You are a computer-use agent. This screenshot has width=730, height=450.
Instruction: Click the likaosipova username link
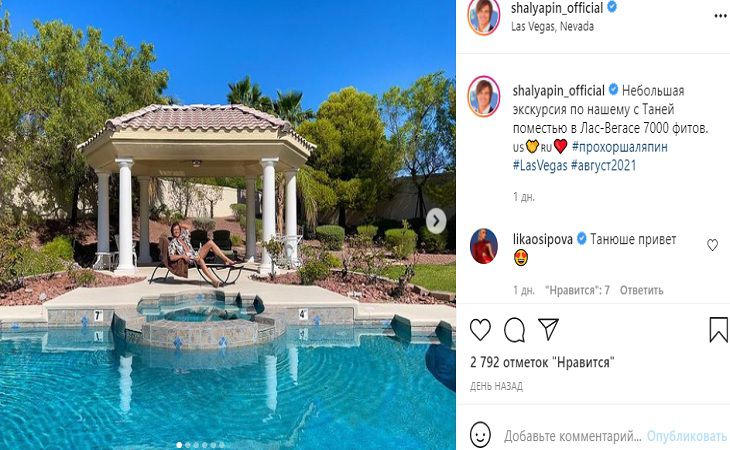[x=543, y=240]
